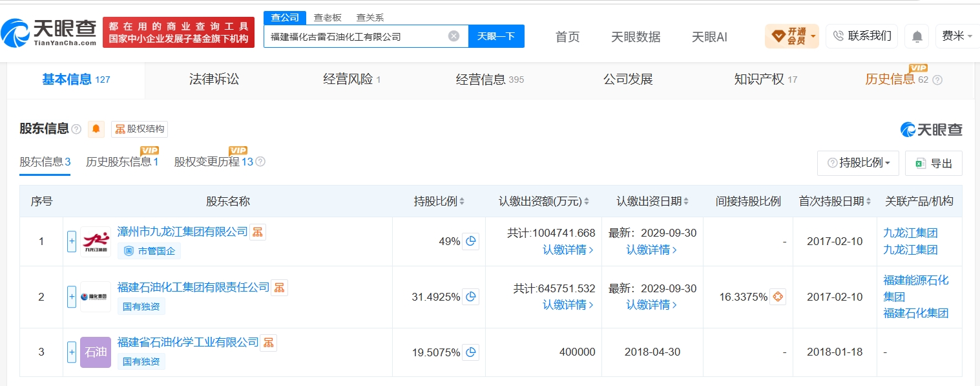Clear the company search field text
980x386 pixels.
(454, 36)
